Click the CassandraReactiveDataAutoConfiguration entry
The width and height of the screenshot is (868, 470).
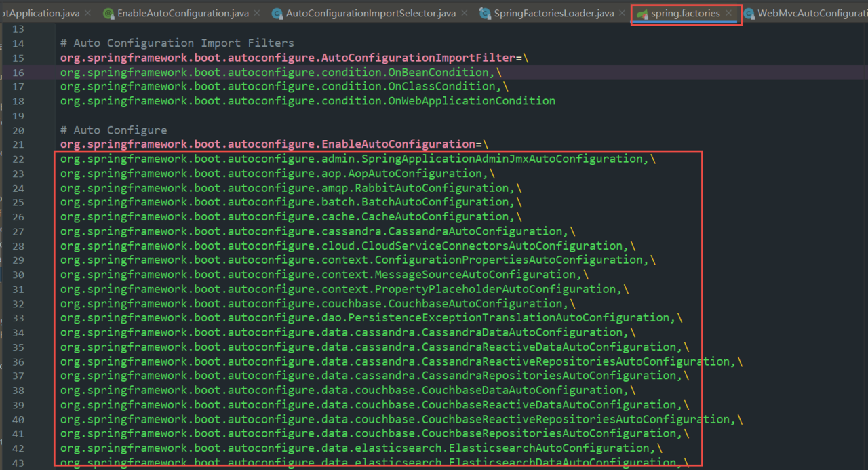[x=374, y=347]
